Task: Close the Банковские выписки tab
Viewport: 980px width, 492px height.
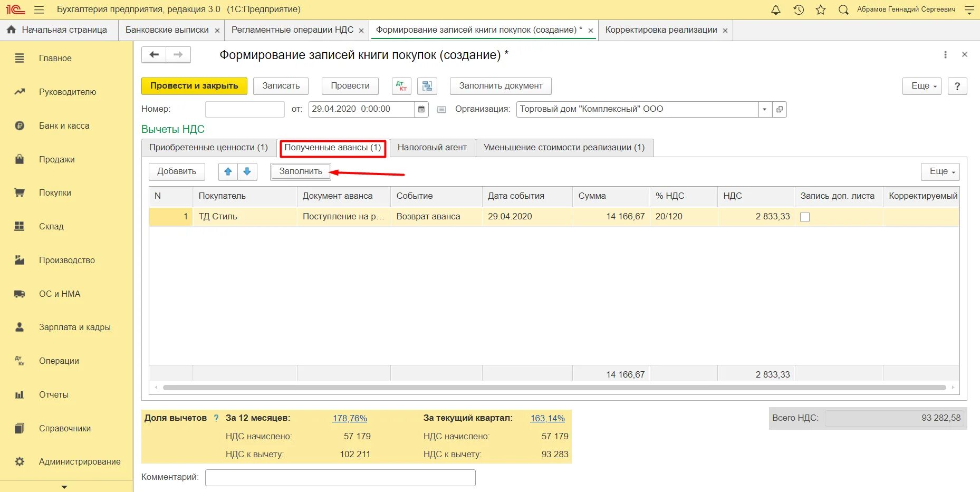Action: 217,31
